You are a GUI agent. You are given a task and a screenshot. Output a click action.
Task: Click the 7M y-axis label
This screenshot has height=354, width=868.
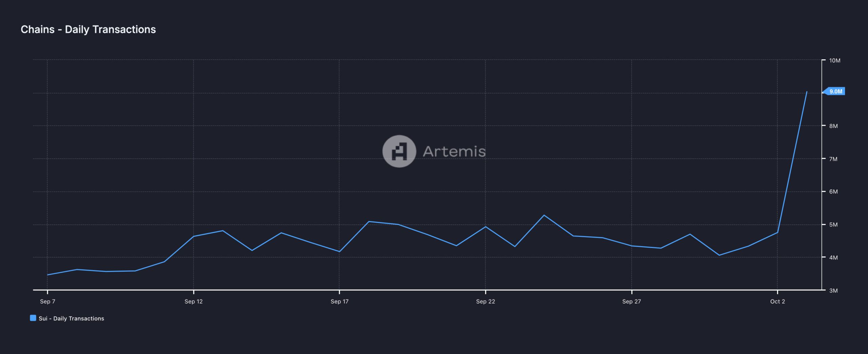point(833,159)
